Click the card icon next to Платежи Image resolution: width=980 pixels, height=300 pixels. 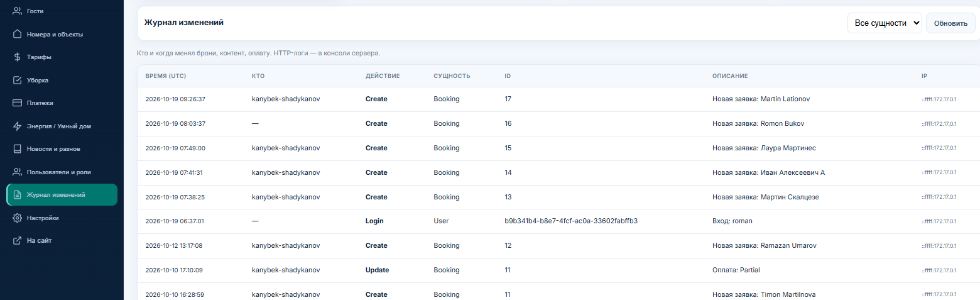18,103
